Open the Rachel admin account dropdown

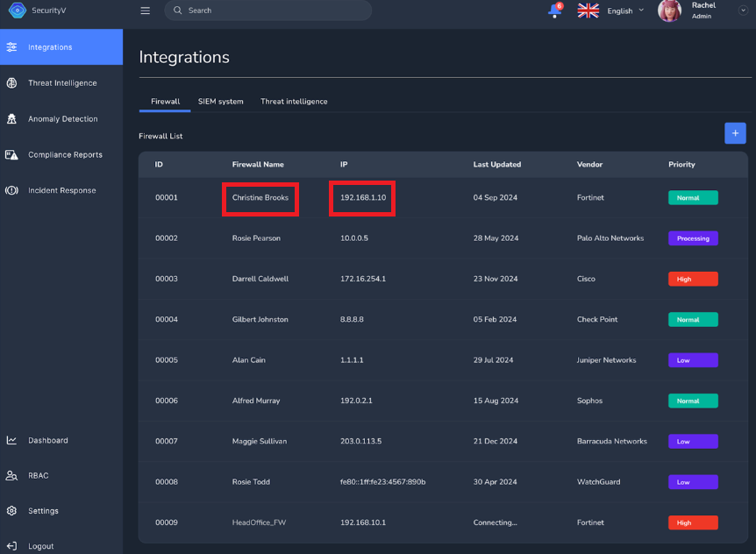point(705,11)
